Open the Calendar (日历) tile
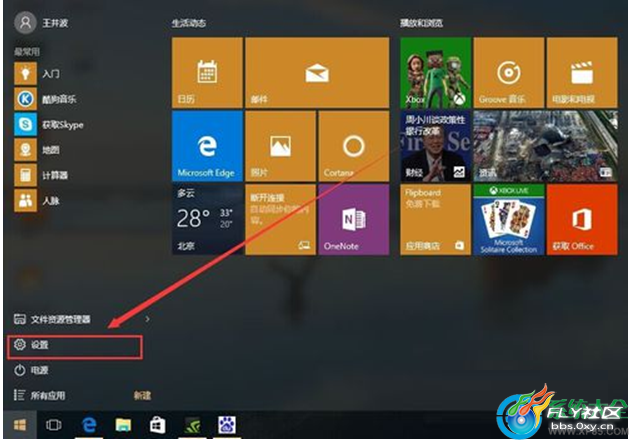The height and width of the screenshot is (442, 631). (x=207, y=72)
